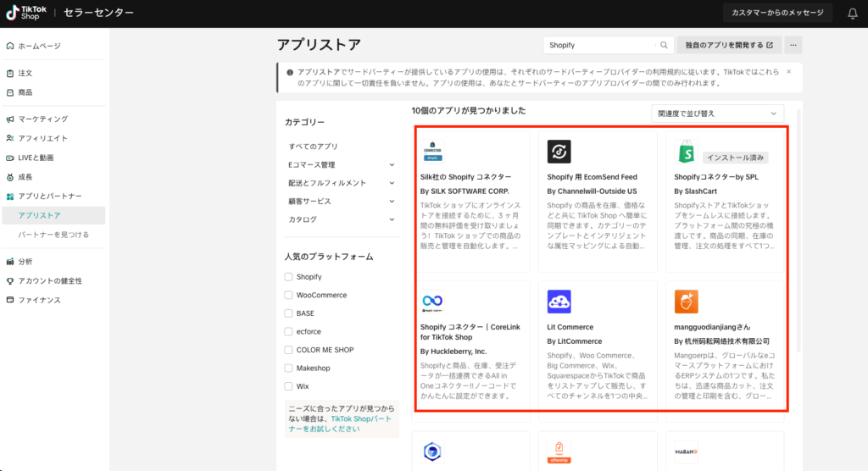Image resolution: width=868 pixels, height=471 pixels.
Task: Check the ecforce platform checkbox
Action: tap(288, 331)
